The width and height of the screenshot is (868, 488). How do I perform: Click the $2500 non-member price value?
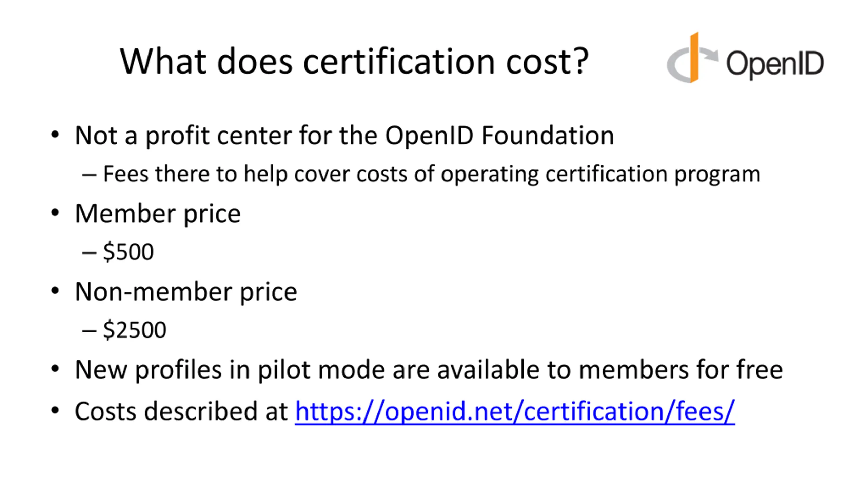pyautogui.click(x=135, y=330)
